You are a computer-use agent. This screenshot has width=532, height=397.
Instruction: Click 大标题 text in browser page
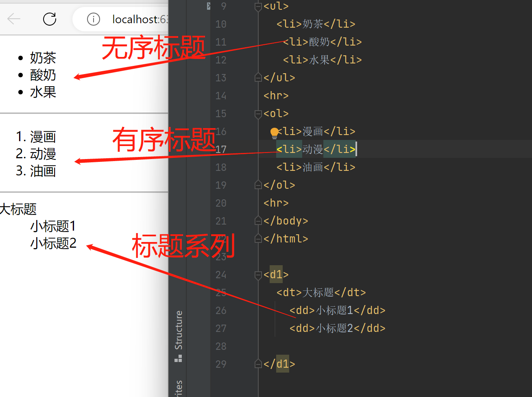click(18, 209)
